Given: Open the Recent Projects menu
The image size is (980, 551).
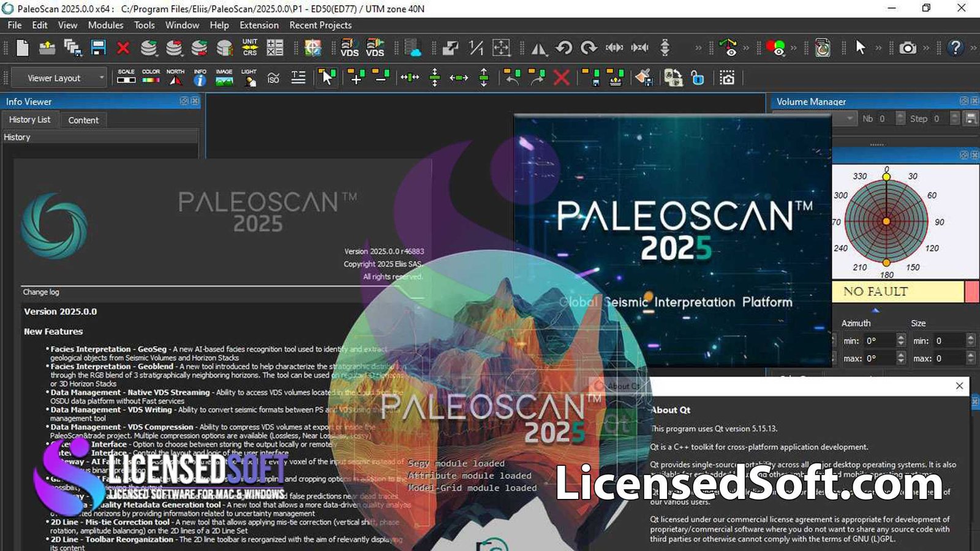Looking at the screenshot, I should (x=320, y=25).
